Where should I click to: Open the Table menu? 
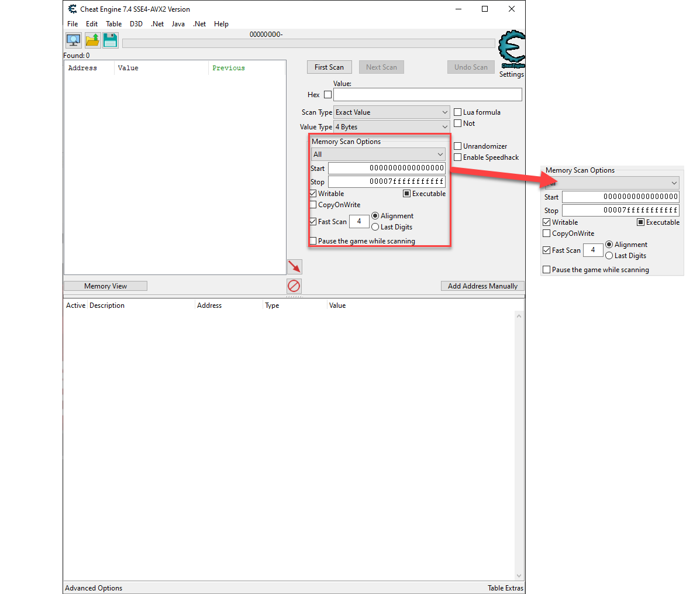click(113, 24)
